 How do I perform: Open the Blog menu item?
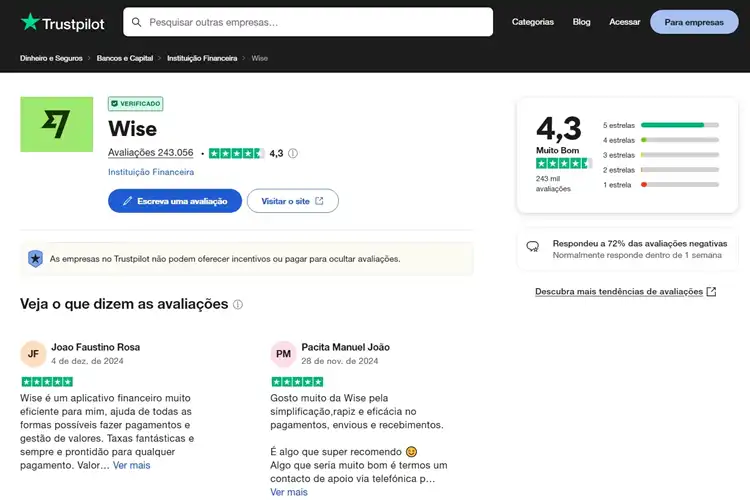click(x=581, y=22)
